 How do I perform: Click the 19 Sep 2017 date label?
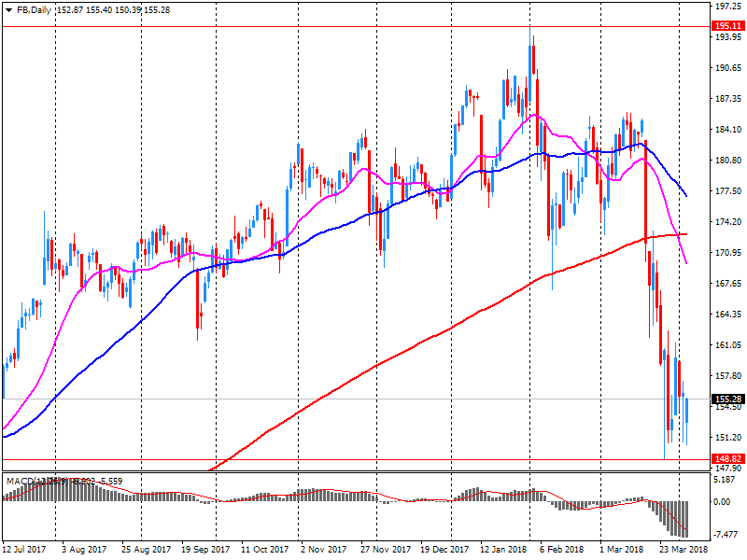pyautogui.click(x=205, y=549)
